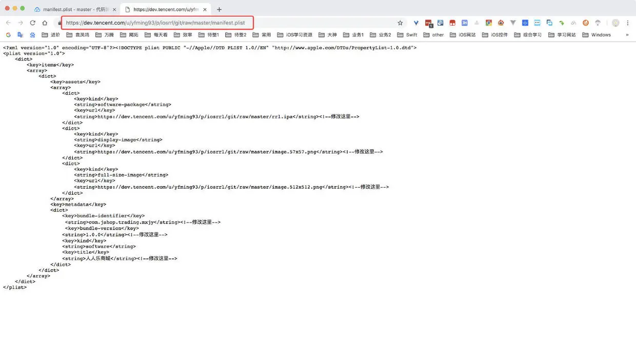Click the bundle-identifier key line
The height and width of the screenshot is (364, 636).
point(104,216)
